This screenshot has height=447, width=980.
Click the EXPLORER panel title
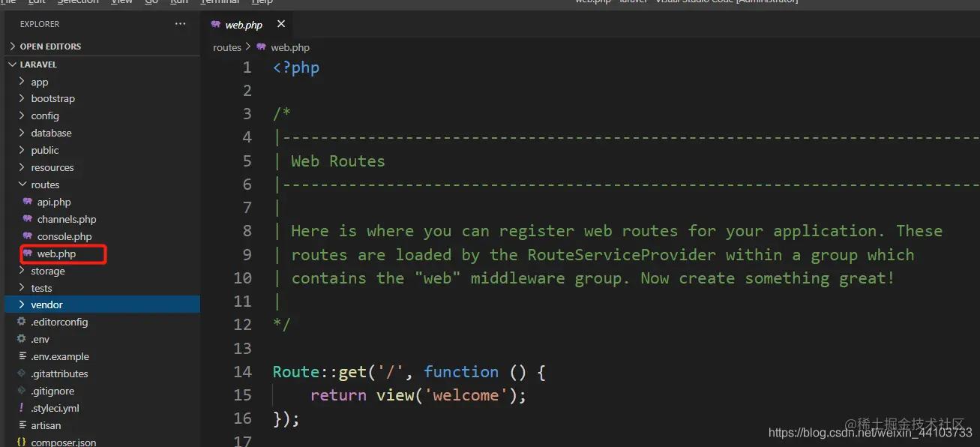tap(40, 24)
